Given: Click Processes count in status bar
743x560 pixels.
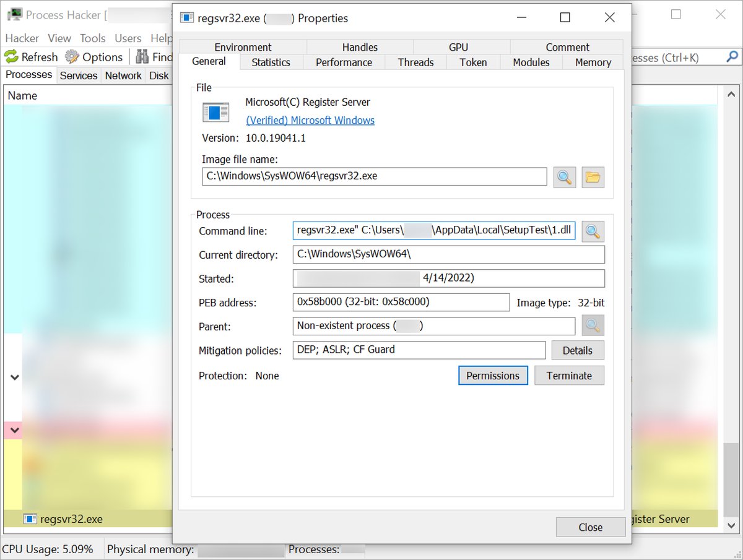Looking at the screenshot, I should [314, 549].
